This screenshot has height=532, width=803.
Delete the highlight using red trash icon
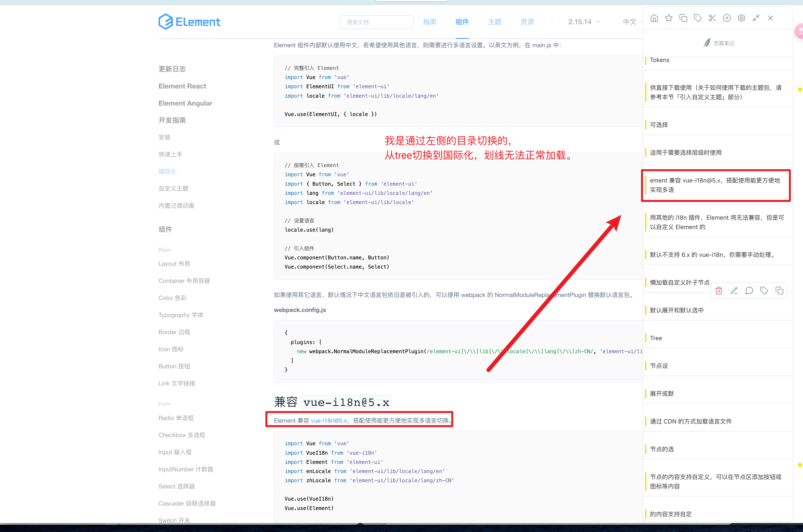tap(719, 290)
